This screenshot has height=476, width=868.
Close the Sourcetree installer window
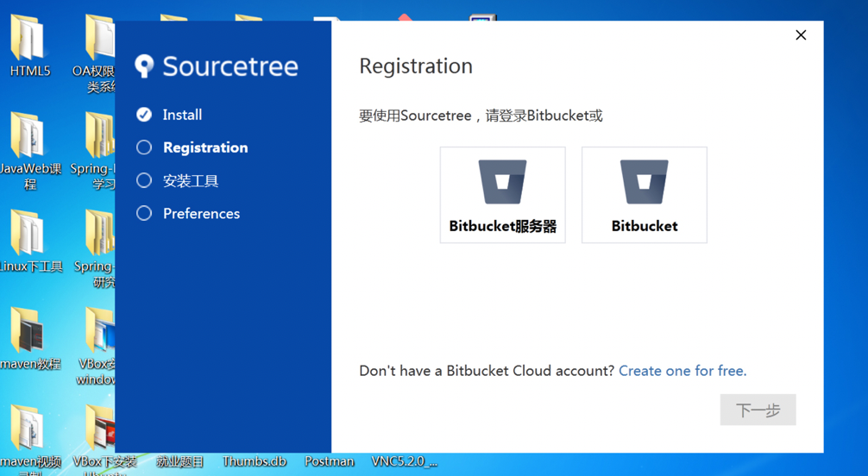pos(801,34)
